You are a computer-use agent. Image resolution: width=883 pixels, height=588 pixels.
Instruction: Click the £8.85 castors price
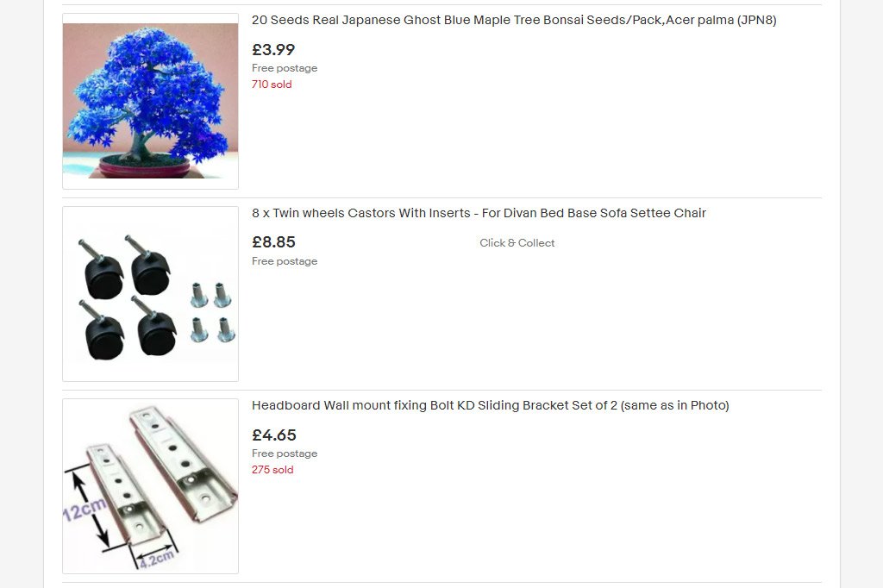click(x=273, y=242)
